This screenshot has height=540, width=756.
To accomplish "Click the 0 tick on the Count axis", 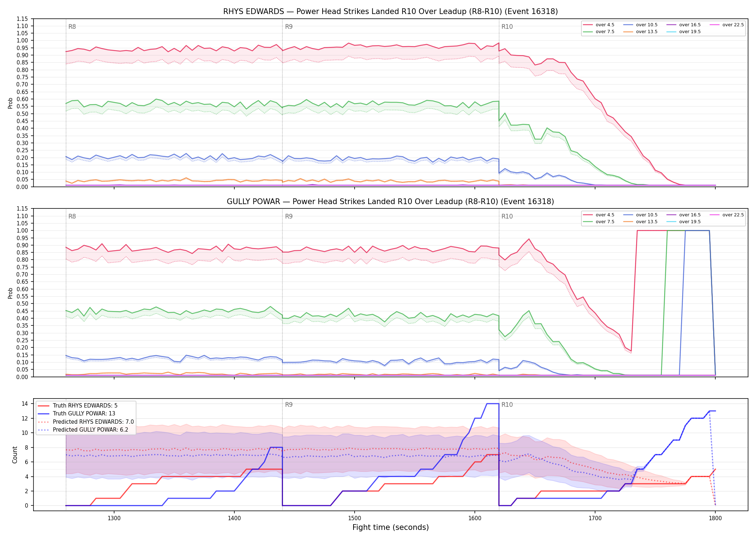I will click(x=27, y=505).
